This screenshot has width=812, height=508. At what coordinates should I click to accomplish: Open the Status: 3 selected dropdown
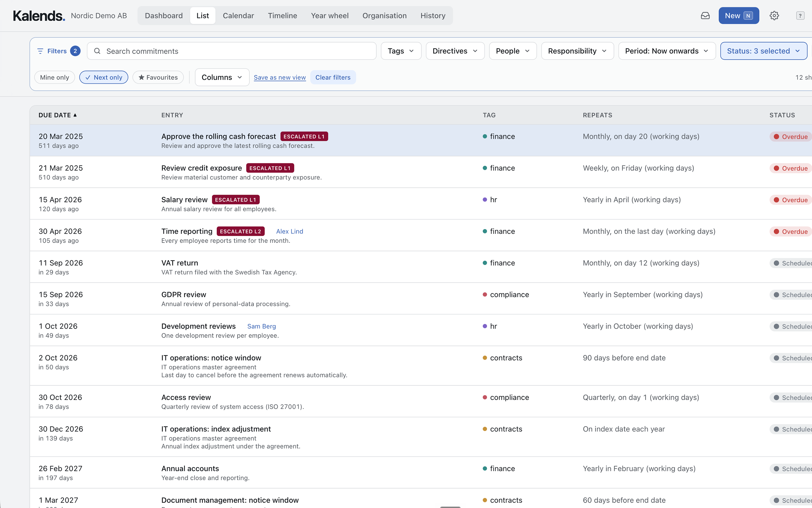point(763,51)
